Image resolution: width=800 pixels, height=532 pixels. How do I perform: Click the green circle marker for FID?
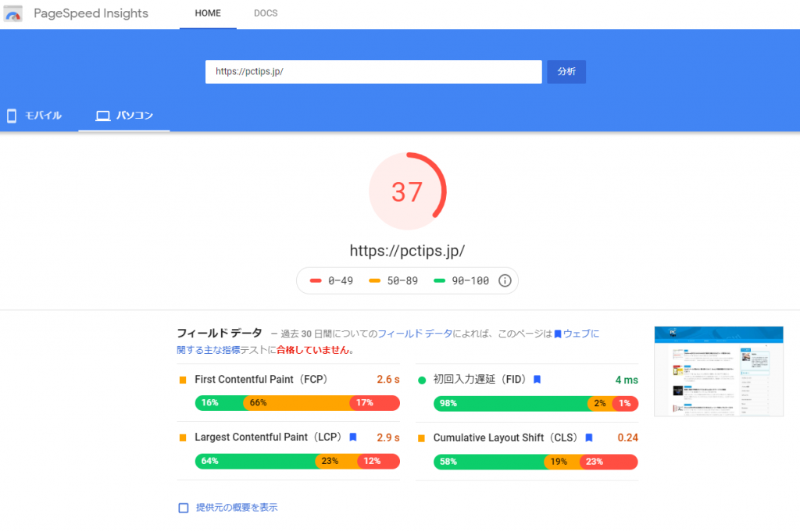point(422,380)
